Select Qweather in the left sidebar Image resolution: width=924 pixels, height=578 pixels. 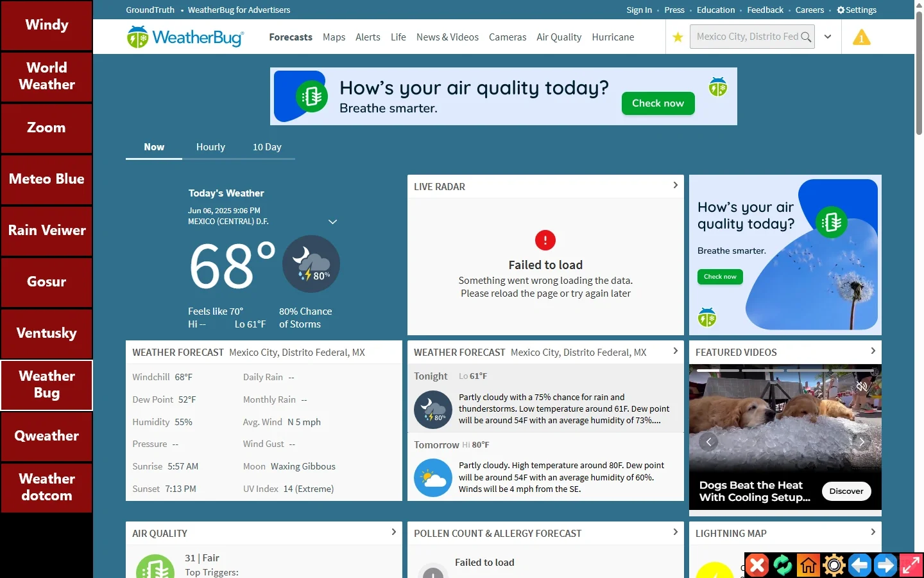pyautogui.click(x=47, y=436)
